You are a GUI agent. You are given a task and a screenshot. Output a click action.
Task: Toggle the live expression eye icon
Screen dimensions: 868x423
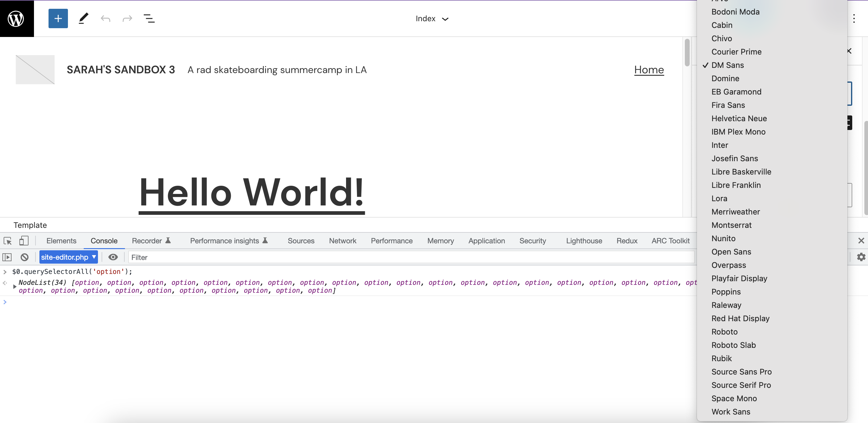click(x=113, y=257)
